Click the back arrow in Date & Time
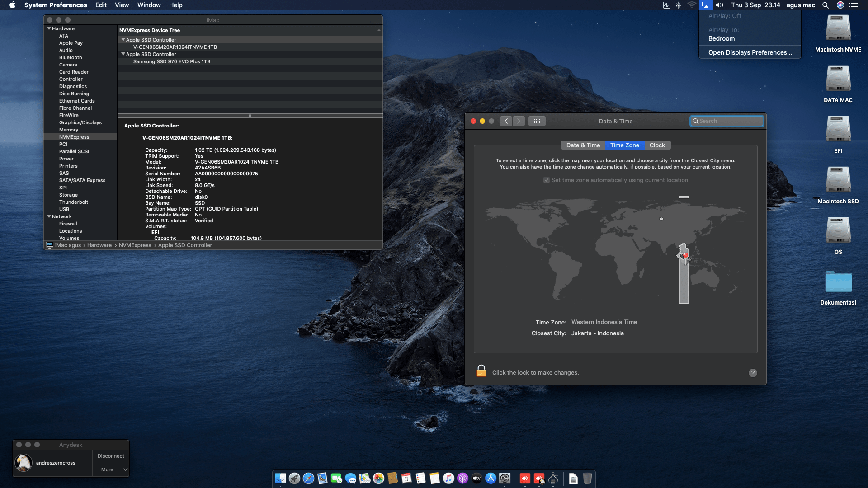This screenshot has width=868, height=488. pos(506,121)
